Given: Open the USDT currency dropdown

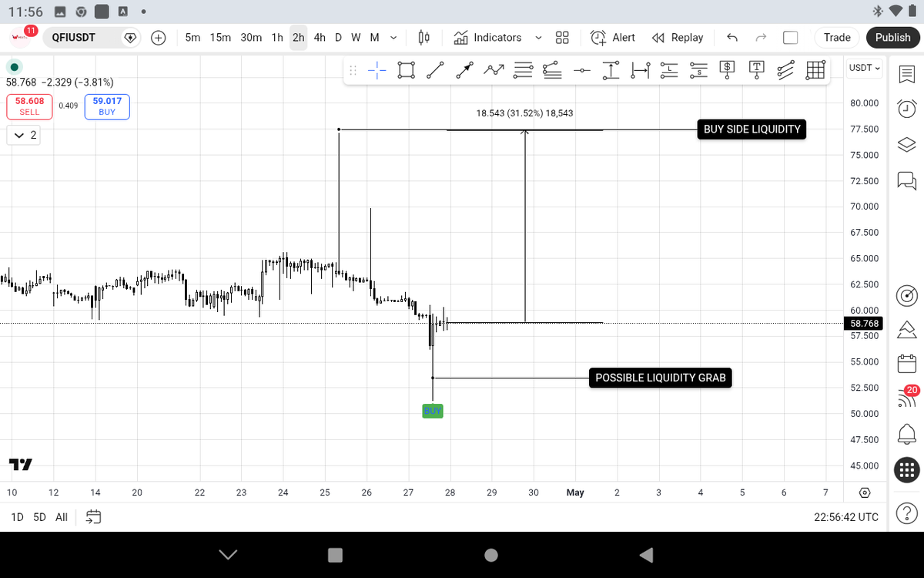Looking at the screenshot, I should [x=865, y=68].
